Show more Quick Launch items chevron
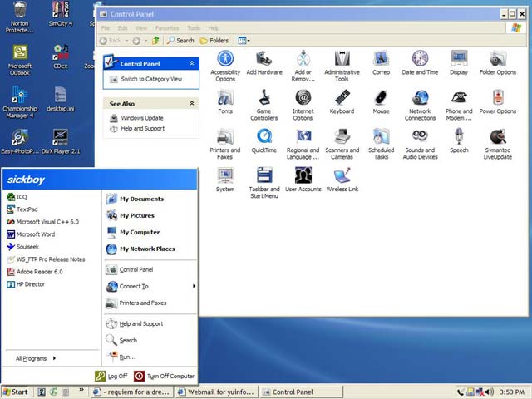Viewport: 532px width, 399px height. pos(81,390)
